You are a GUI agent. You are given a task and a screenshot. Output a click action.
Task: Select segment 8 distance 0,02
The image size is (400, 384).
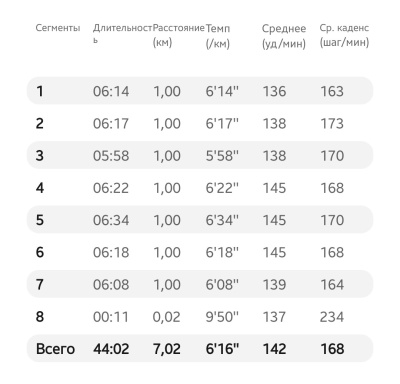(166, 317)
